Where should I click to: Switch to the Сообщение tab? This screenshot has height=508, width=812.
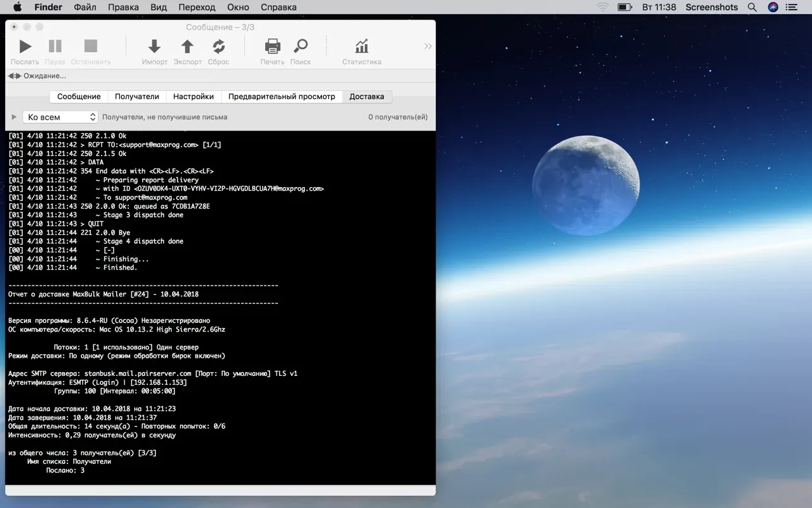[x=79, y=97]
